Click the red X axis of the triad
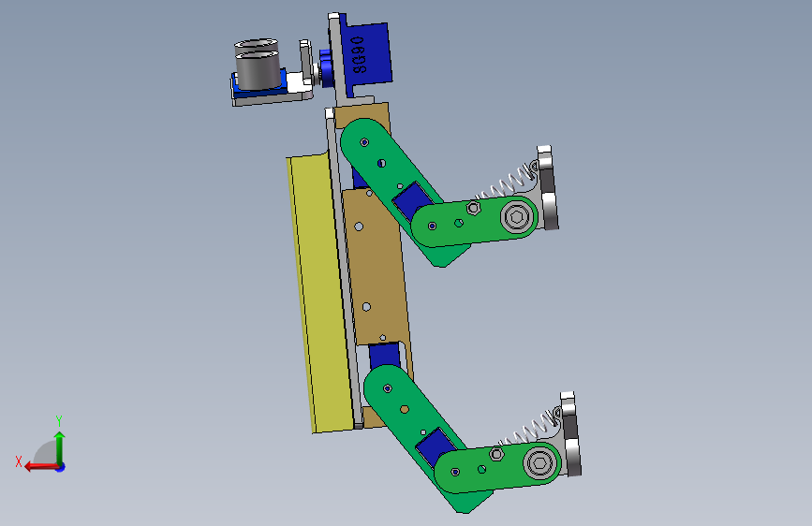Viewport: 812px width, 526px height. [x=42, y=467]
